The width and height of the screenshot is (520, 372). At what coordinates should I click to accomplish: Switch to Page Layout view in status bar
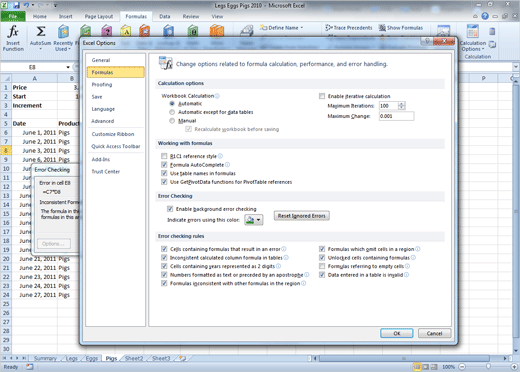[x=426, y=367]
